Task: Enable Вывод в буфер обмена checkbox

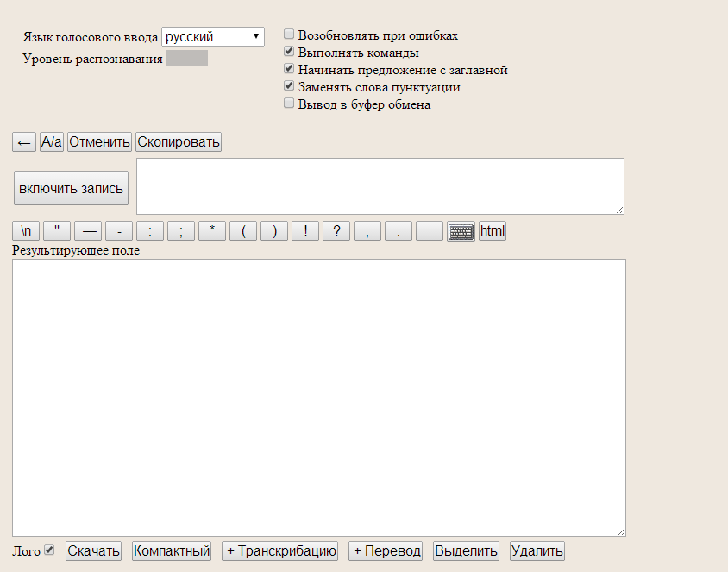Action: 289,103
